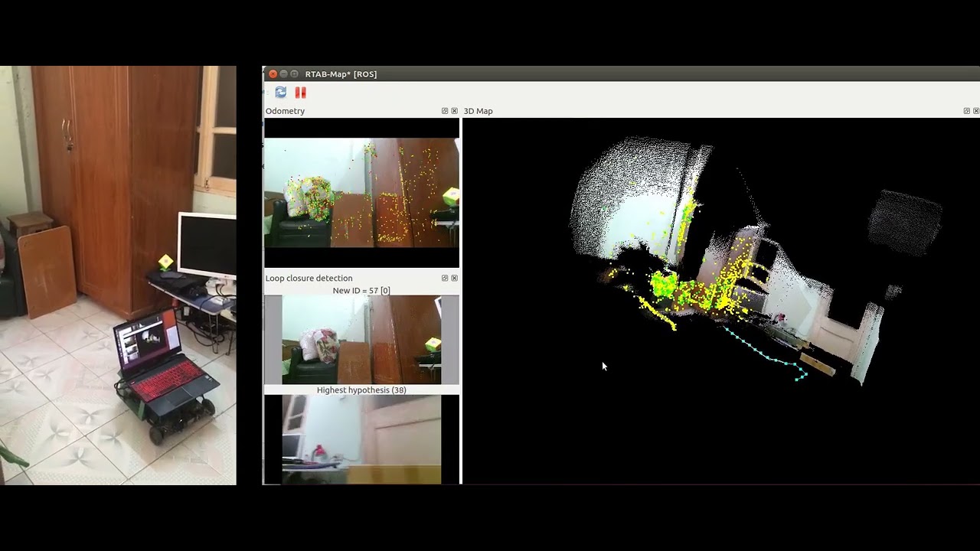Screen dimensions: 980x551
Task: Float the Loop closure detection panel
Action: click(445, 278)
